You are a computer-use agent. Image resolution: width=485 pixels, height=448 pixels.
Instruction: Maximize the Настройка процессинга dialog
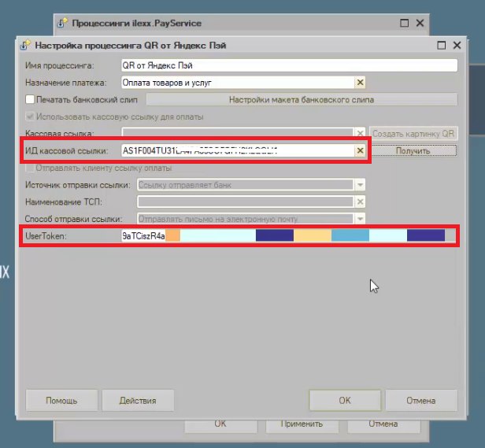pos(442,46)
